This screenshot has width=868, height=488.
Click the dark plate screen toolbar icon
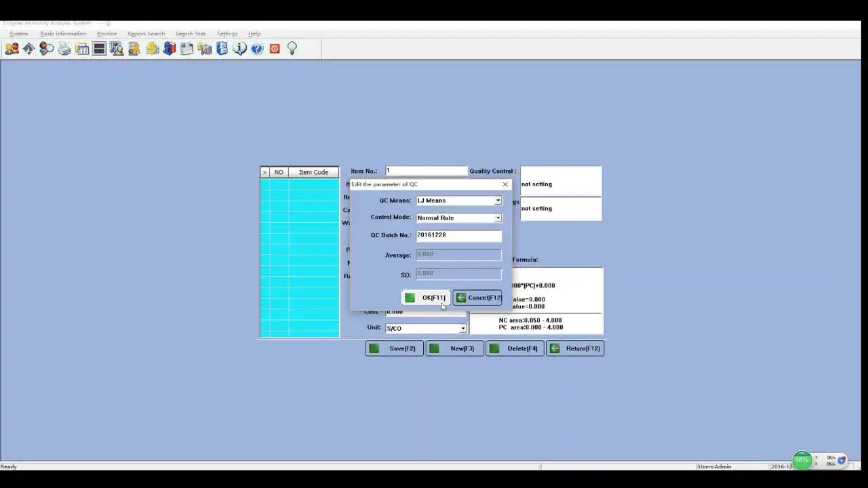[x=100, y=49]
